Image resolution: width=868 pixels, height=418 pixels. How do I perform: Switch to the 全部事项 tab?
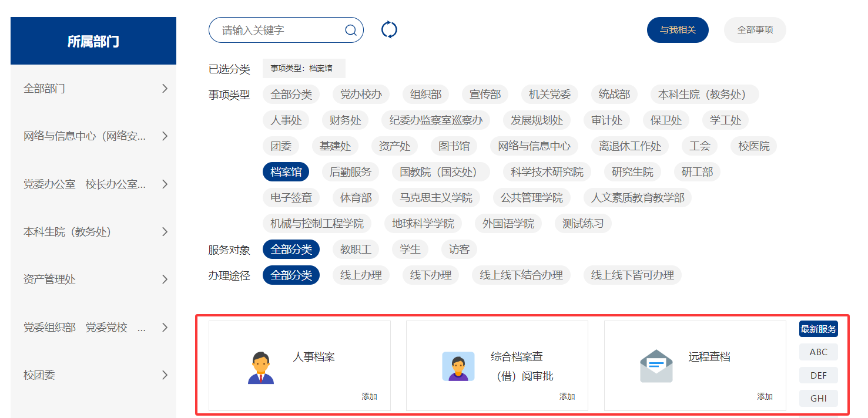[x=755, y=30]
